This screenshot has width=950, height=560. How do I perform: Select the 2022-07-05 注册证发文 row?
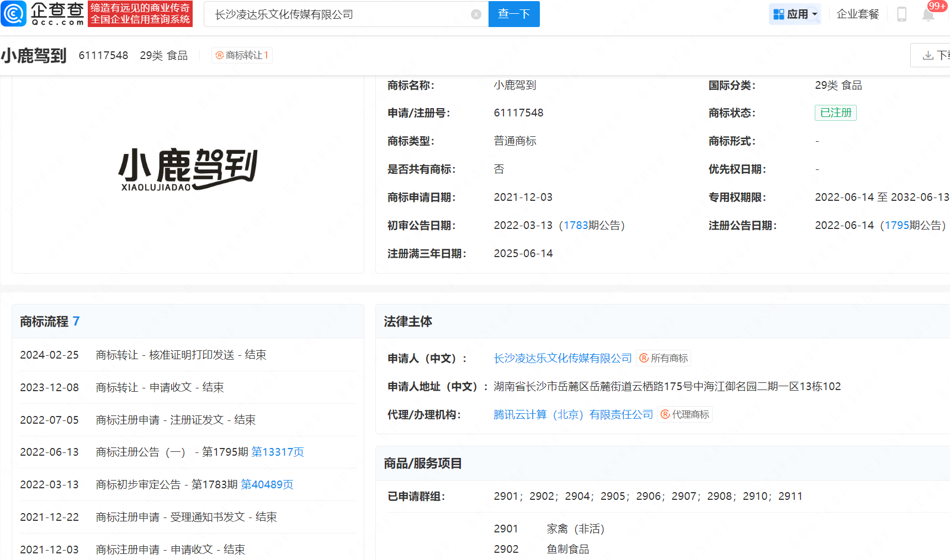tap(188, 420)
